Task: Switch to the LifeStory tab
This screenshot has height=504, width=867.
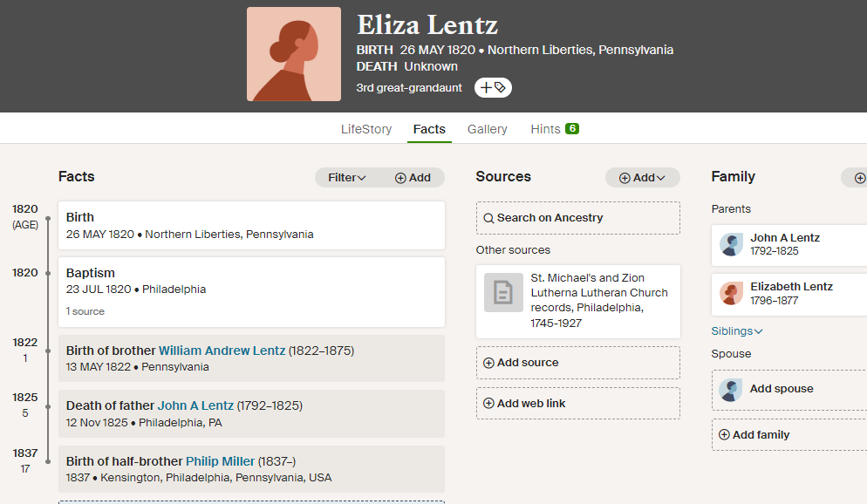Action: click(366, 129)
